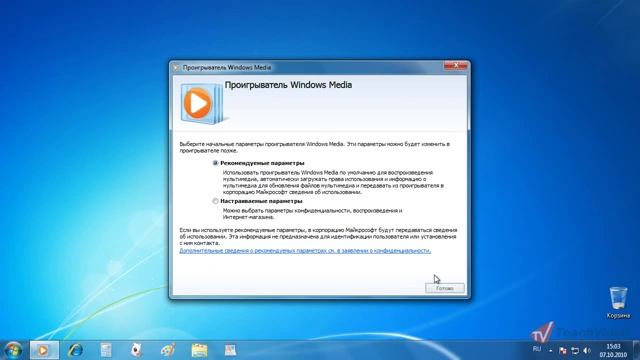
Task: Select the Настраиваемые параметры radio button
Action: pos(215,201)
